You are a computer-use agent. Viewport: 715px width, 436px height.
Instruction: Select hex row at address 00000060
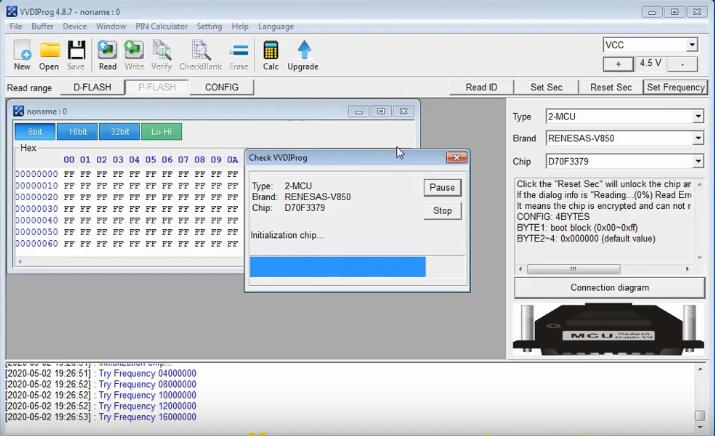(x=128, y=244)
